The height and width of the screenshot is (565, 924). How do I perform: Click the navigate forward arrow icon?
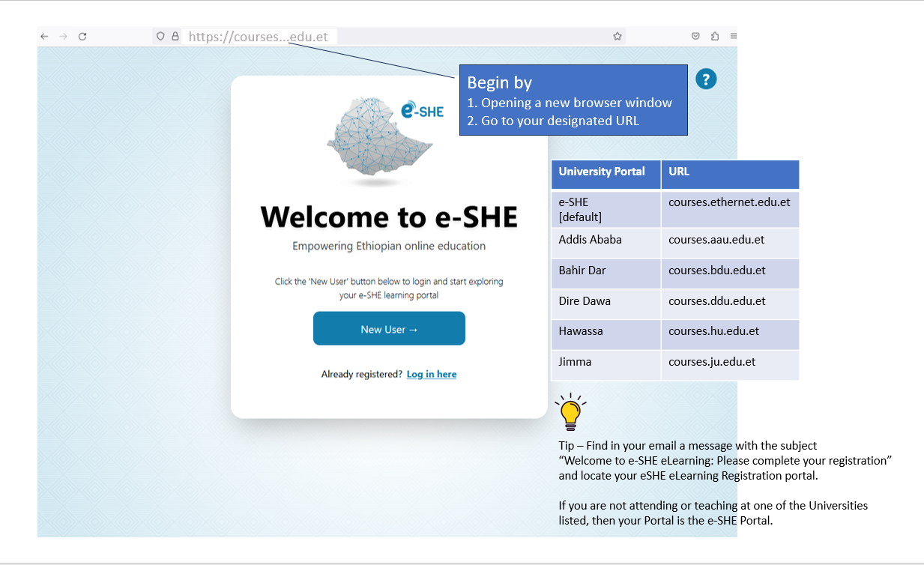click(63, 35)
